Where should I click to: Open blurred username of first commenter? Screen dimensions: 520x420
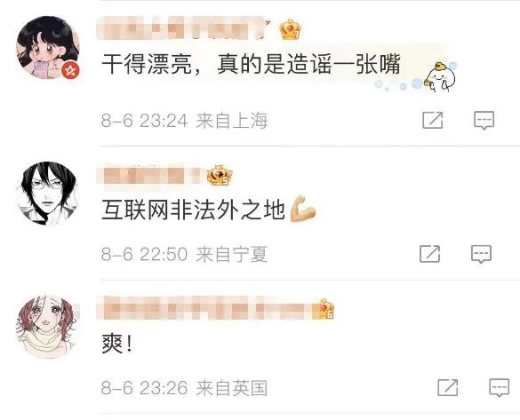point(184,28)
